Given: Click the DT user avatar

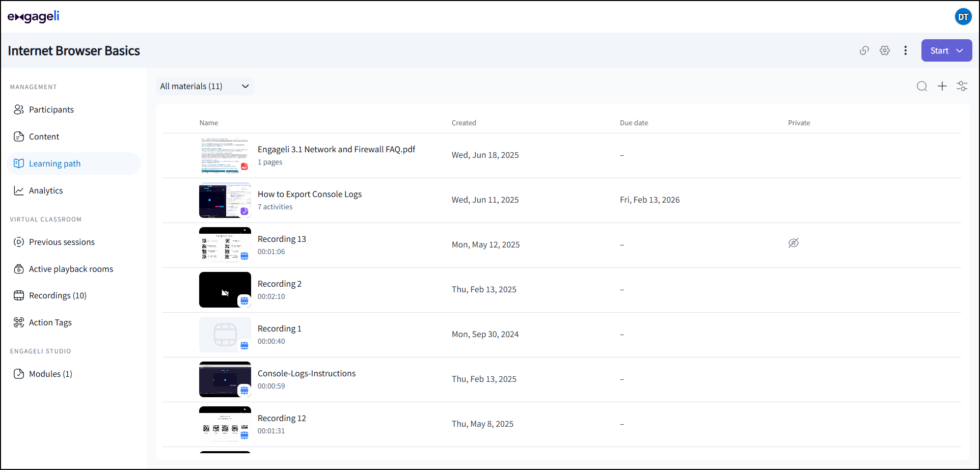Looking at the screenshot, I should pos(963,16).
